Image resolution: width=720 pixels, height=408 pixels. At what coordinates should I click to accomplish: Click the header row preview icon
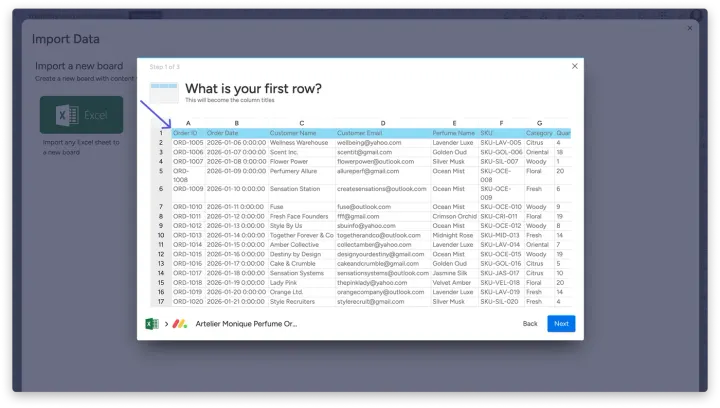tap(164, 92)
